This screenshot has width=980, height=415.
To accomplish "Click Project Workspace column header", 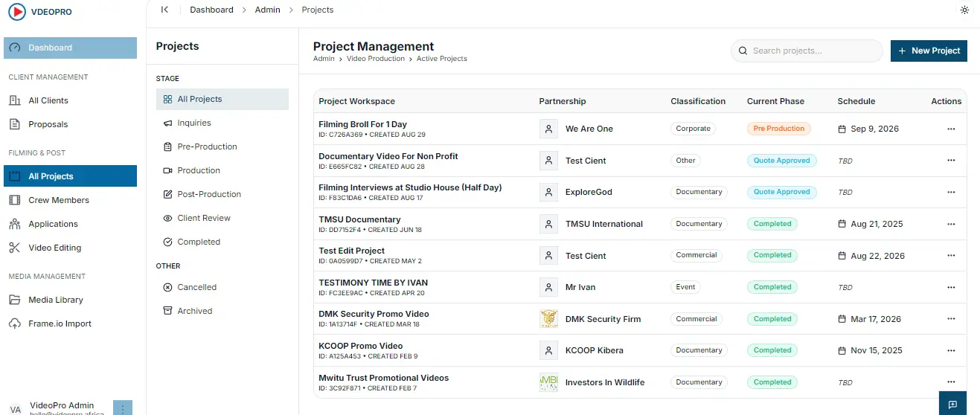I will [356, 101].
